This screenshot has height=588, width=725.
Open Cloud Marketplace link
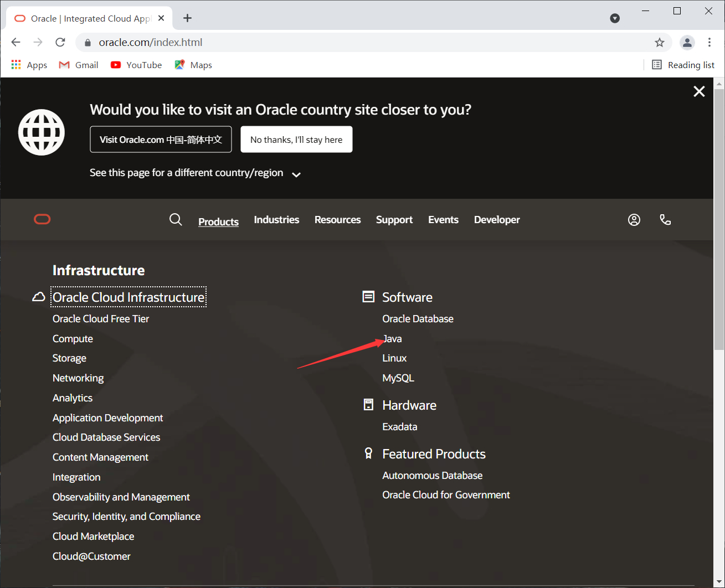tap(93, 537)
